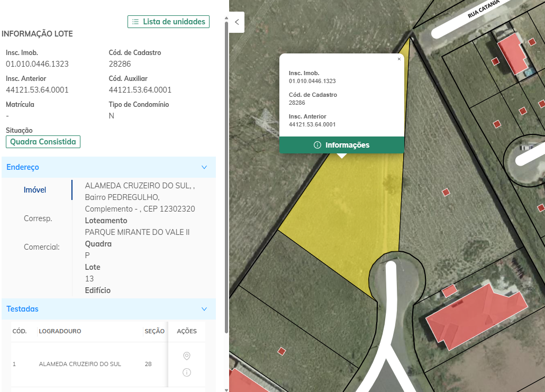Close the map popup with the X

(x=399, y=59)
